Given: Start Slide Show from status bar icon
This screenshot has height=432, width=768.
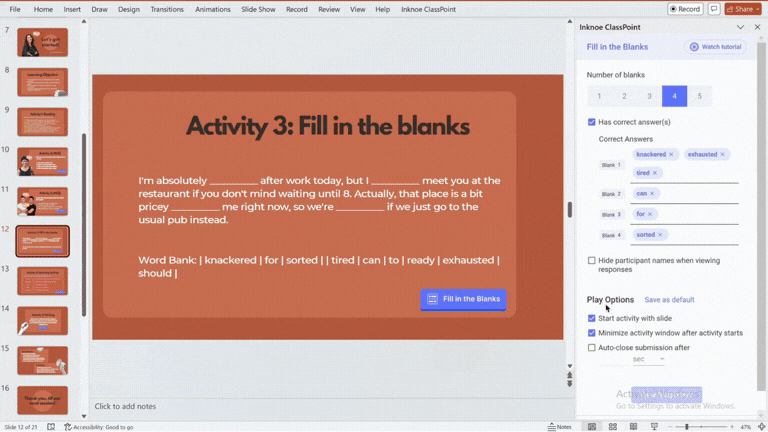Looking at the screenshot, I should pos(654,426).
